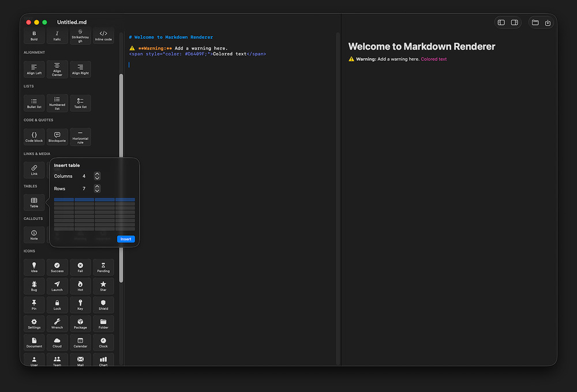Toggle the right preview panel
577x392 pixels.
coord(515,22)
